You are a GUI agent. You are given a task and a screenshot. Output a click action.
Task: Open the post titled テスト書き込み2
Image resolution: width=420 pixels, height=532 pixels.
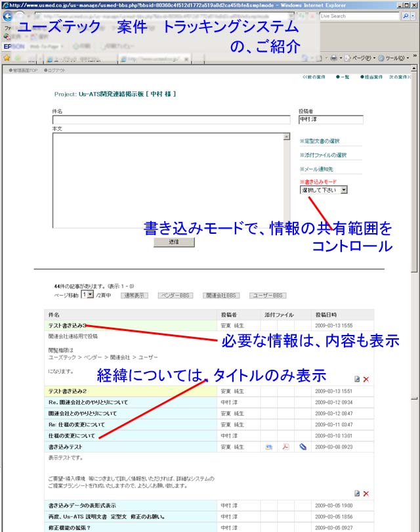point(67,391)
